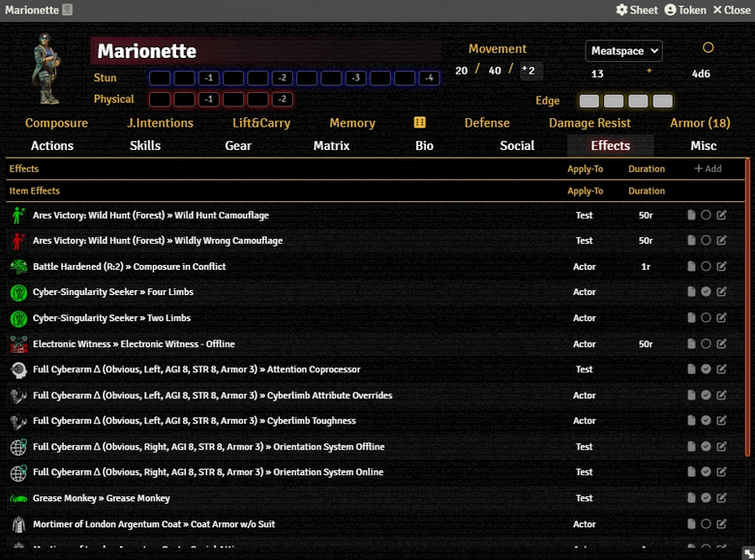Toggle the Electronic Witness - Offline effect

pos(706,344)
